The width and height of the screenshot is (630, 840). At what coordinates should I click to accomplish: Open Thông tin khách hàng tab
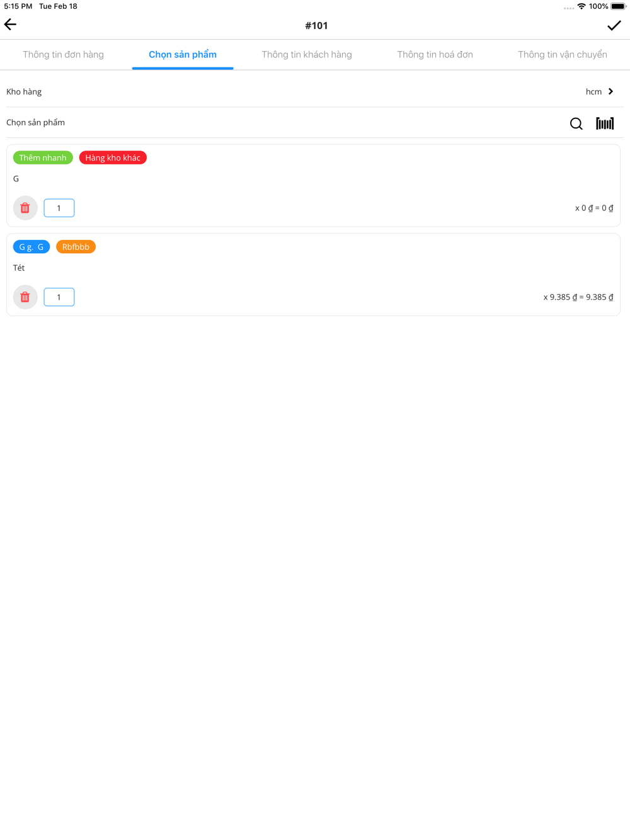pyautogui.click(x=307, y=54)
